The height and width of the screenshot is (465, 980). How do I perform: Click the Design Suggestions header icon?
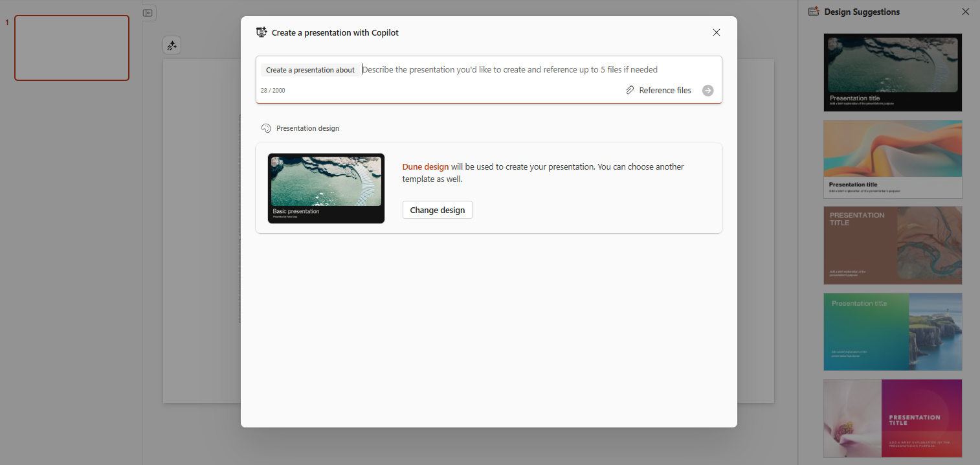(x=813, y=11)
